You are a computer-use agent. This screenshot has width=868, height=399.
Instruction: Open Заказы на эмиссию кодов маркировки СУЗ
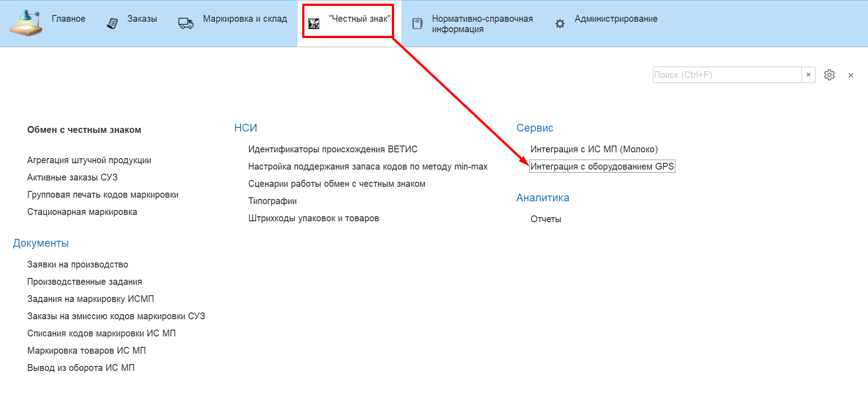click(x=116, y=316)
